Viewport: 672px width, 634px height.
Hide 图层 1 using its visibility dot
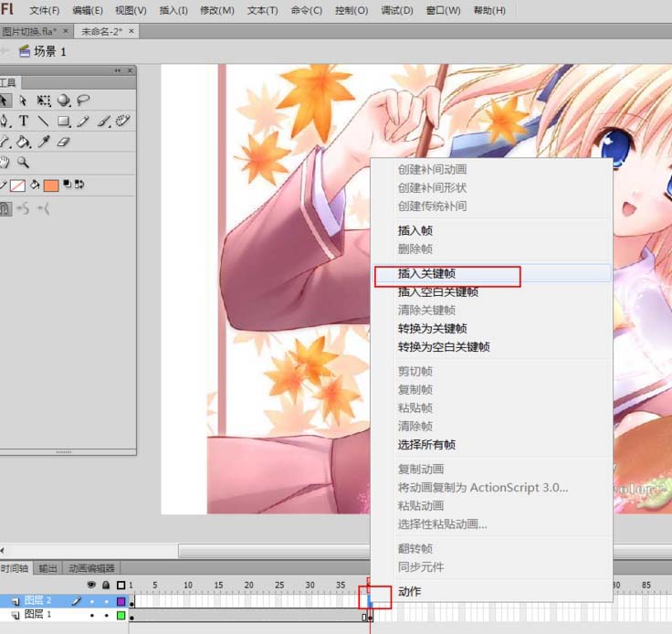(91, 615)
